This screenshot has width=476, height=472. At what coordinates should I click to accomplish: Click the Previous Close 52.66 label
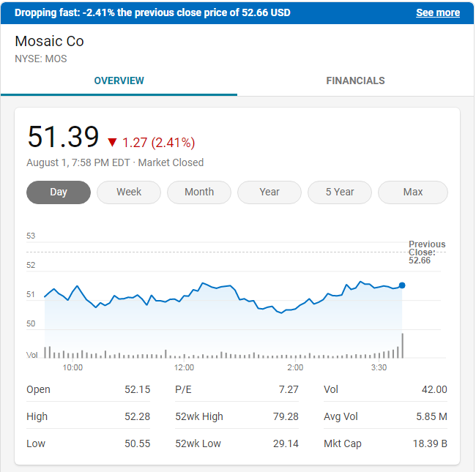tap(427, 252)
